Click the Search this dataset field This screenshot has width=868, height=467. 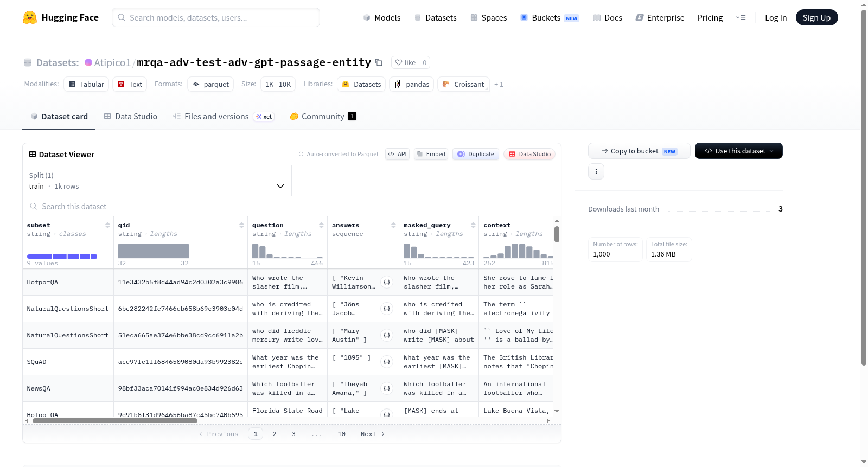click(292, 206)
